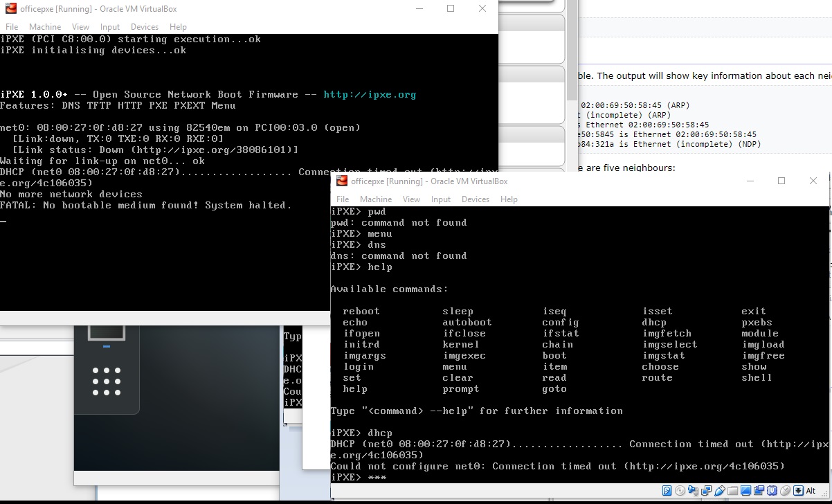Click "reboot" in the command list
This screenshot has width=832, height=504.
tap(361, 312)
